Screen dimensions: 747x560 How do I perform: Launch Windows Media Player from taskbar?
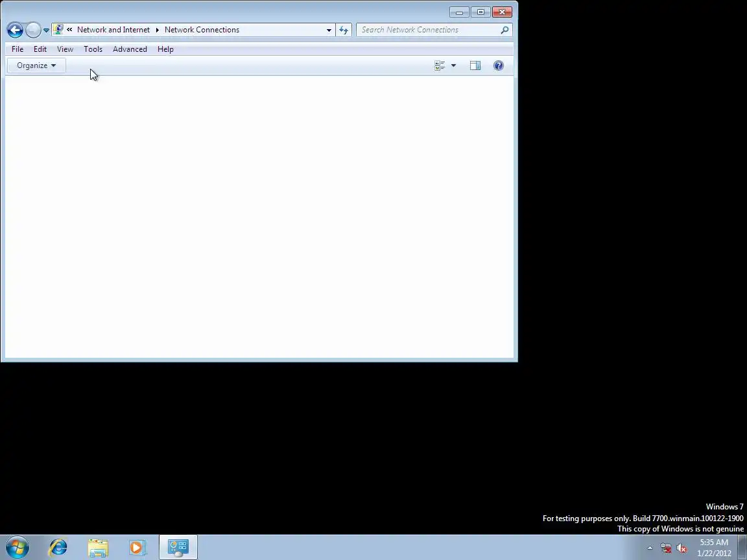click(x=137, y=548)
